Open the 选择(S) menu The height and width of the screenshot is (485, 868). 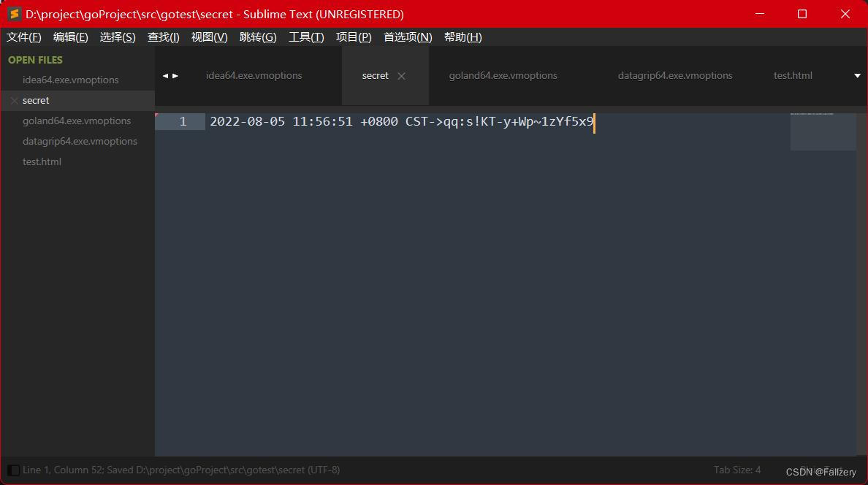coord(118,37)
